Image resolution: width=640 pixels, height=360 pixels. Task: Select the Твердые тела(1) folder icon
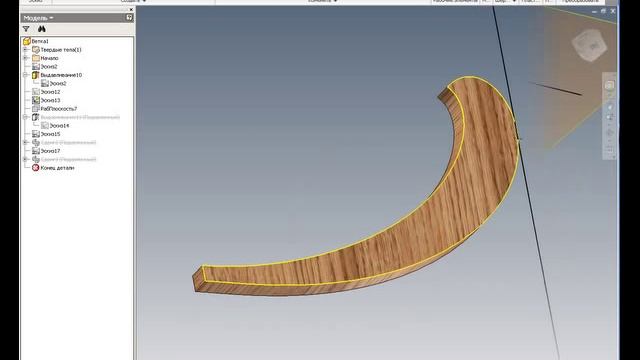(36, 49)
